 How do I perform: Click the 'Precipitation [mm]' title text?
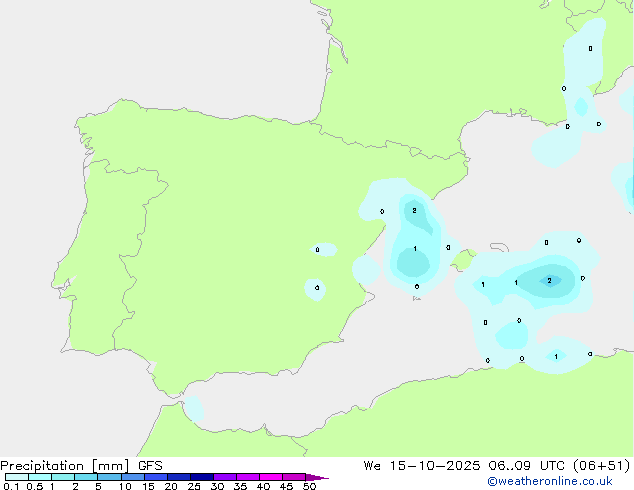(65, 466)
